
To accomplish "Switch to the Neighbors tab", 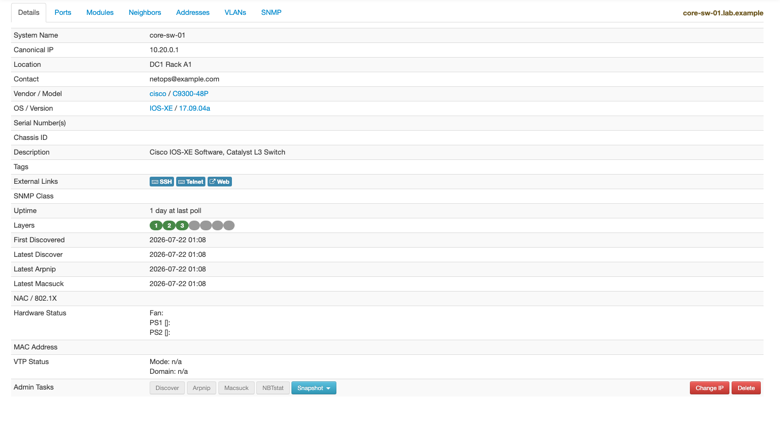I will click(x=145, y=12).
